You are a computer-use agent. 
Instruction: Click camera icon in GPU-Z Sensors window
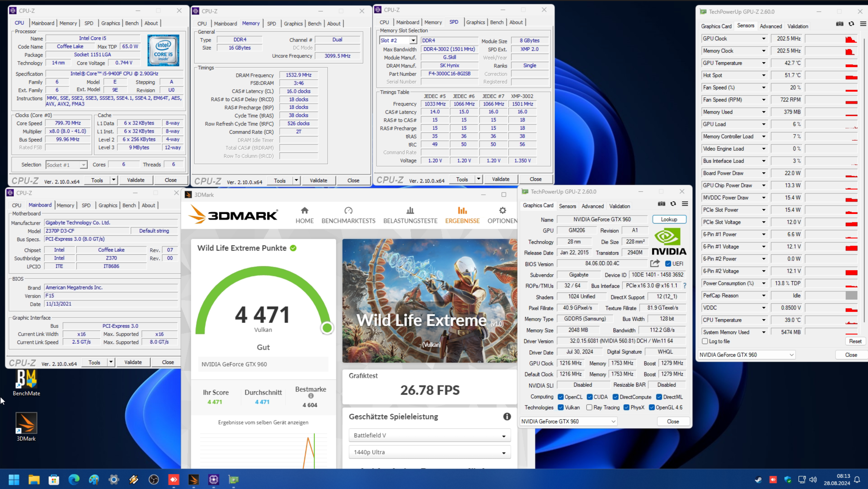pos(840,23)
